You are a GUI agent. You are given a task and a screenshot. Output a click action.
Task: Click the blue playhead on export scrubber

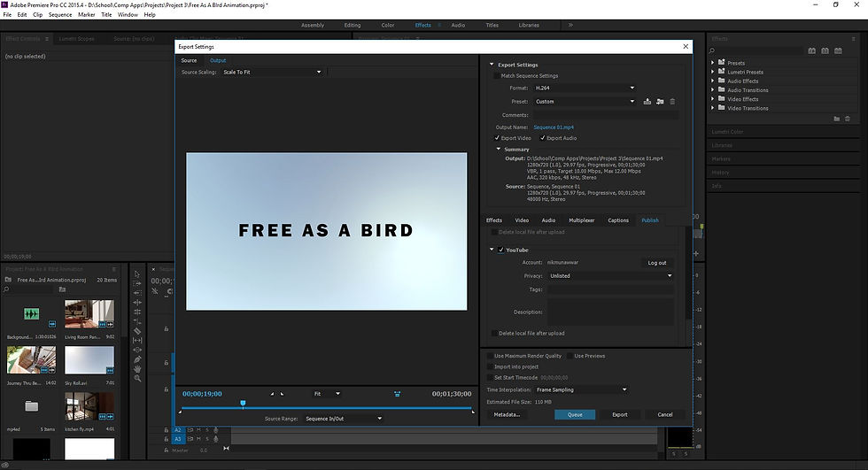(x=243, y=404)
